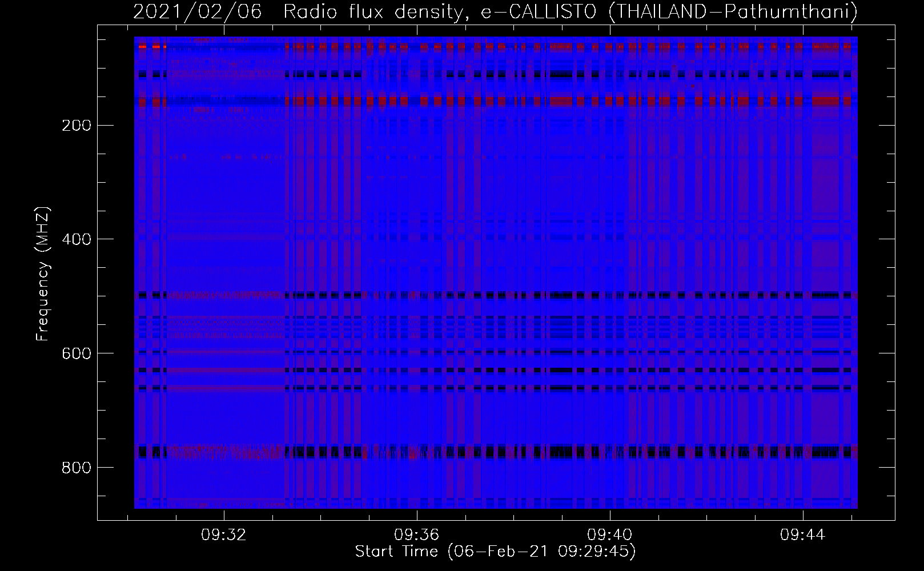Screen dimensions: 924x571
Task: Click the 09:32 time tick label
Action: coord(224,535)
